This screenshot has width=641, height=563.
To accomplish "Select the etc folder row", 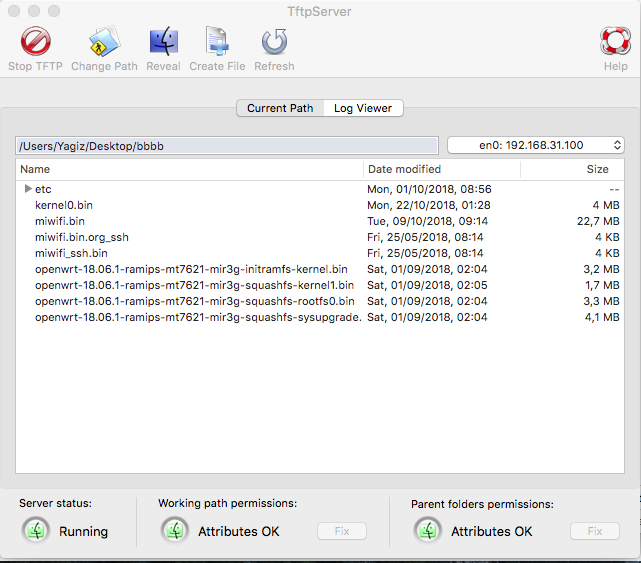I will coord(320,189).
